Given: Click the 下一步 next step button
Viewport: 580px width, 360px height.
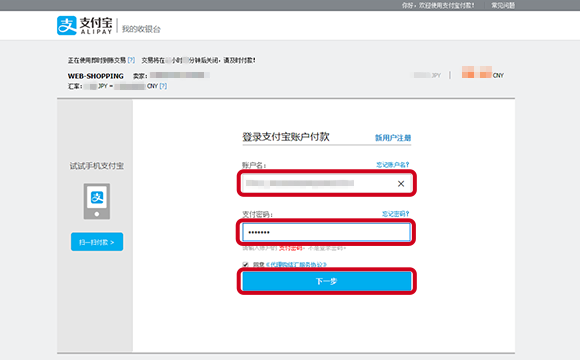Looking at the screenshot, I should (327, 281).
